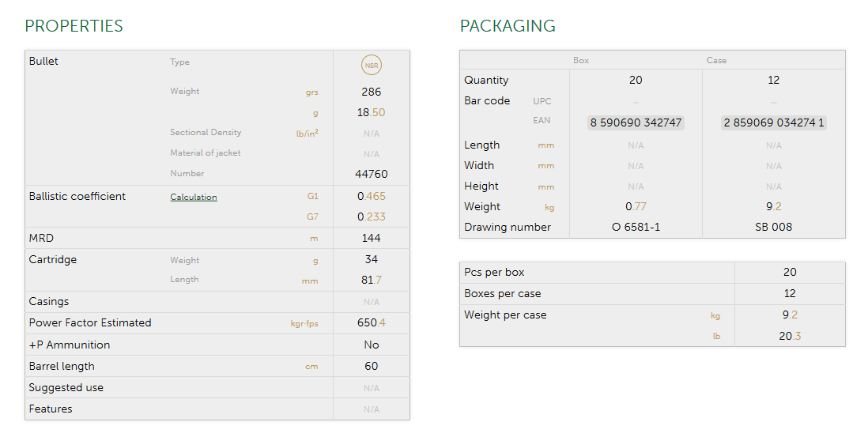Click the Power Factor Estimated value 650.4
The width and height of the screenshot is (868, 437).
(372, 322)
